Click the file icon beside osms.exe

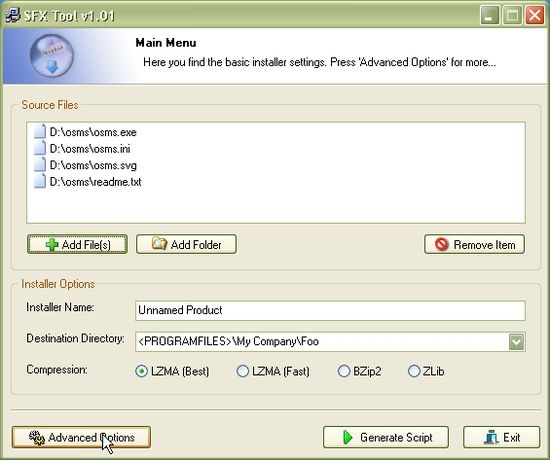tap(40, 131)
